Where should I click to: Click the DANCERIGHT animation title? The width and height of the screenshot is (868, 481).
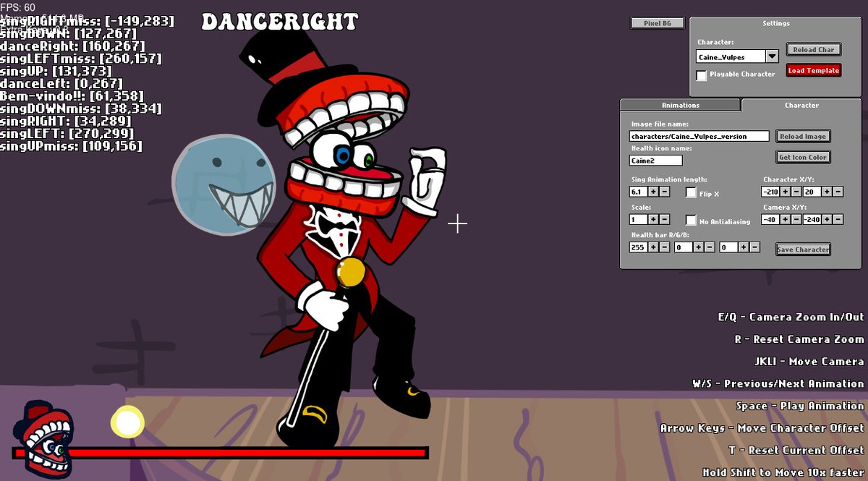coord(280,22)
